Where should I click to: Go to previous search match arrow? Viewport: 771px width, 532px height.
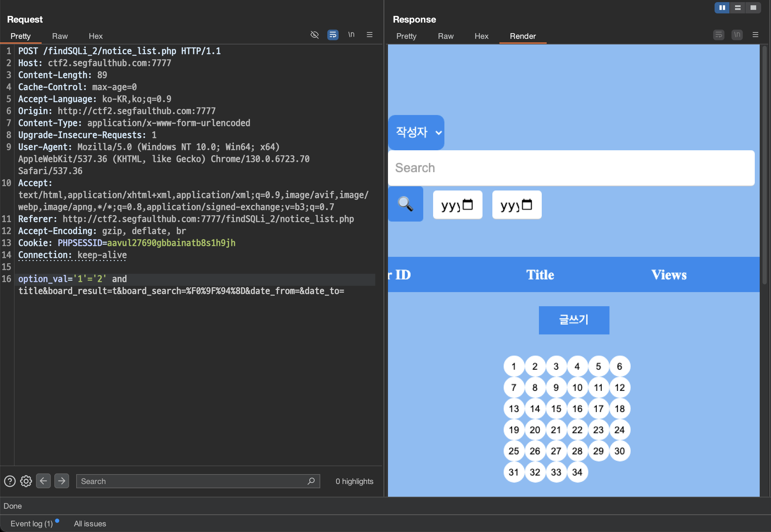coord(43,481)
